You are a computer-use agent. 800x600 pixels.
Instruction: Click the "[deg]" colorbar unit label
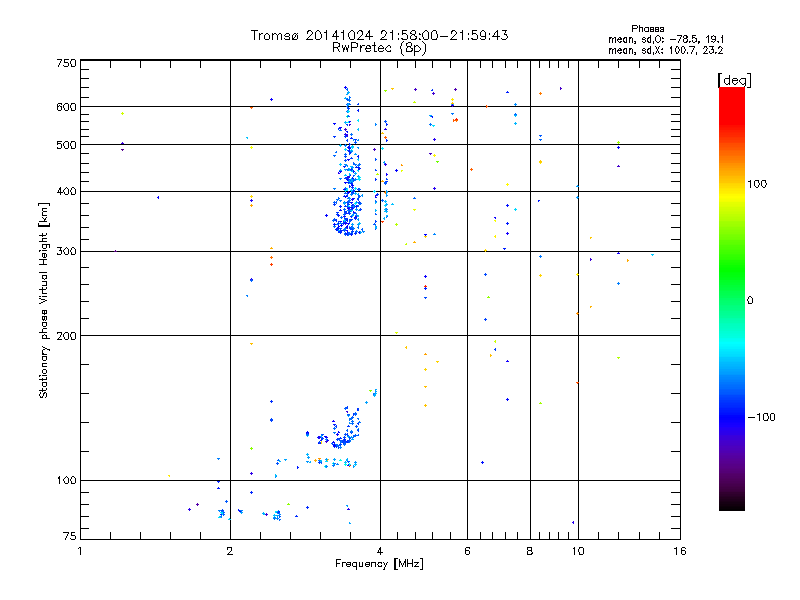point(734,80)
